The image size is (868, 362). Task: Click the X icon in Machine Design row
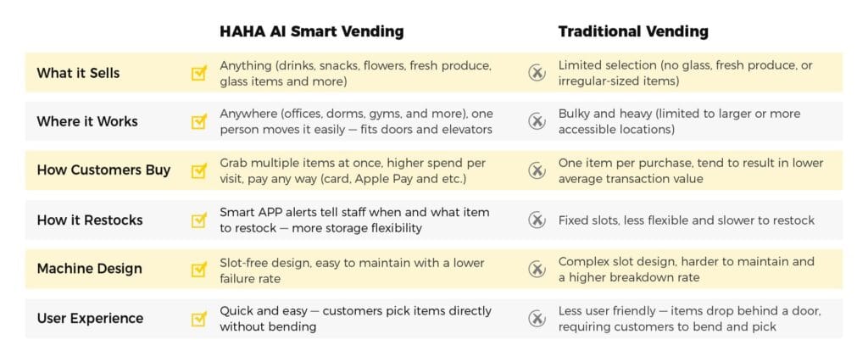click(x=537, y=269)
